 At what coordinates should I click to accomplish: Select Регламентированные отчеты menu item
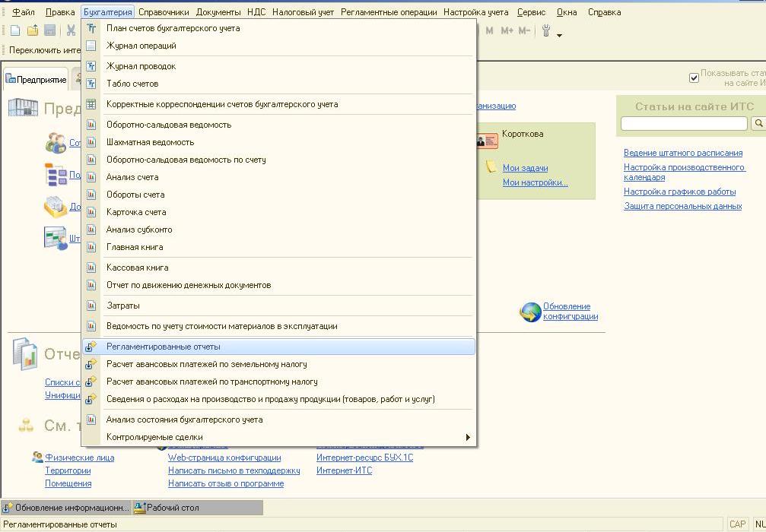pos(164,347)
